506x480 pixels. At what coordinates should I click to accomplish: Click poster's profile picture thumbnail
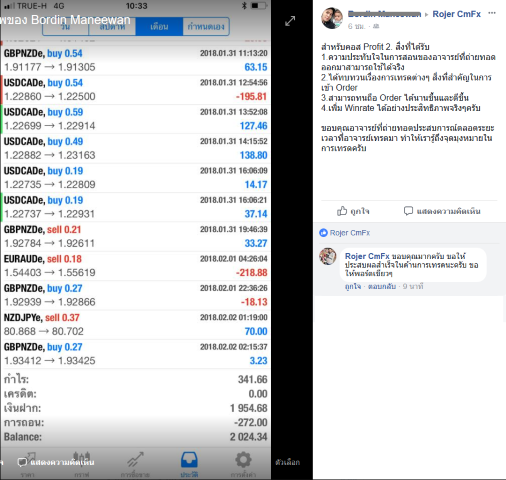click(331, 18)
